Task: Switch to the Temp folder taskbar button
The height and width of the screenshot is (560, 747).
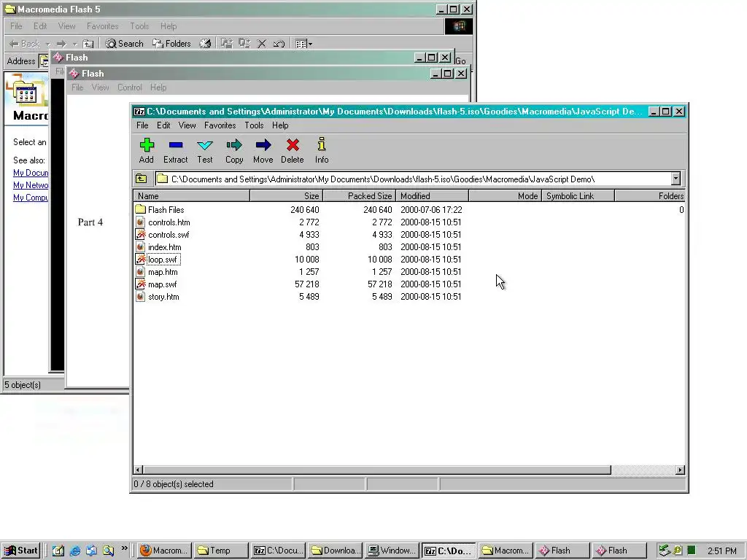Action: pos(221,551)
